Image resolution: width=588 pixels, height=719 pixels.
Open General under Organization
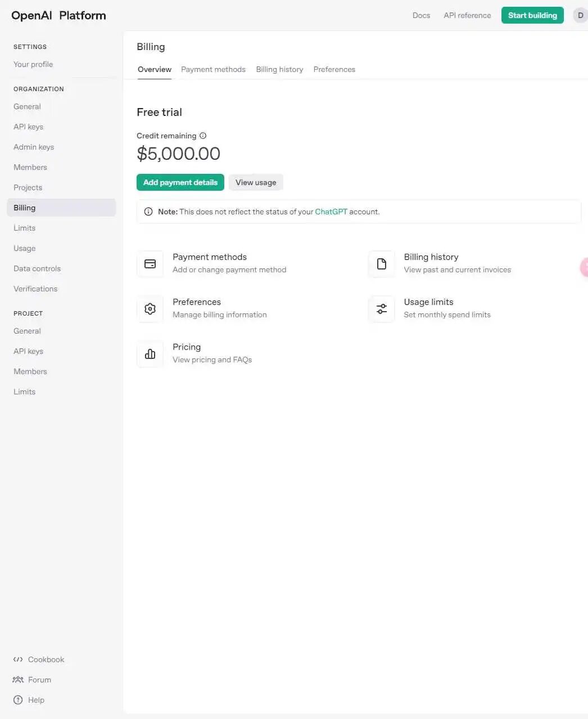(27, 106)
